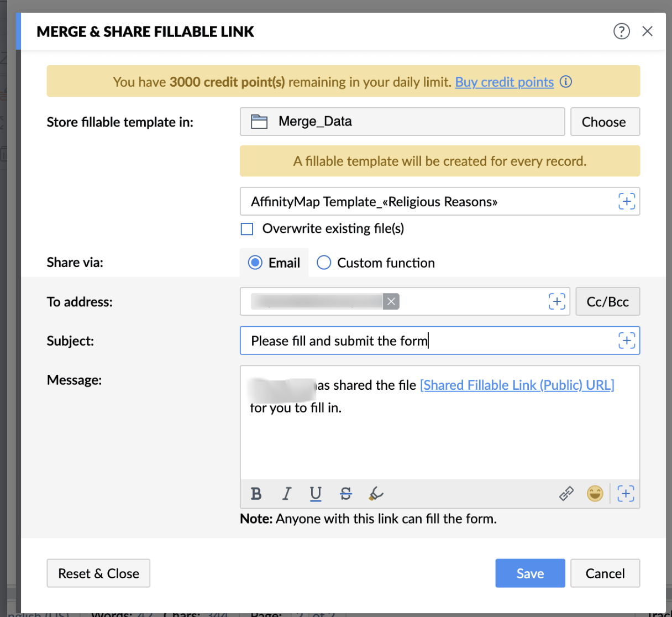Insert merge field into message body
This screenshot has width=672, height=617.
pyautogui.click(x=626, y=493)
